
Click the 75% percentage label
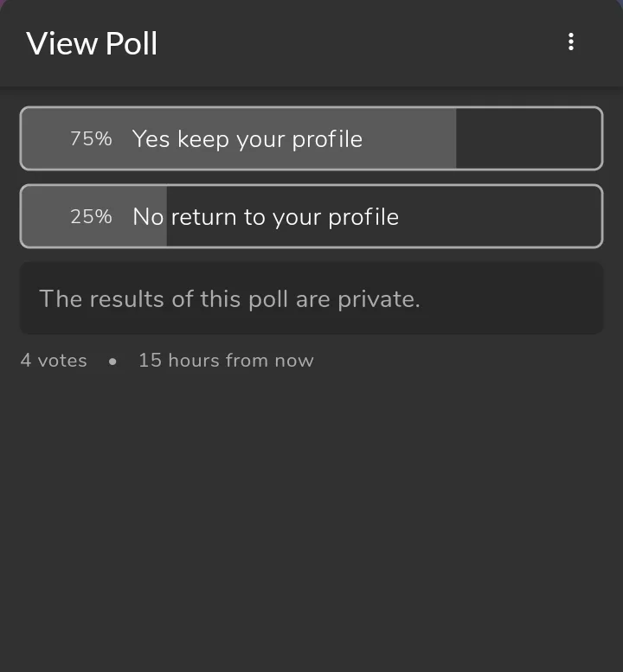(91, 139)
